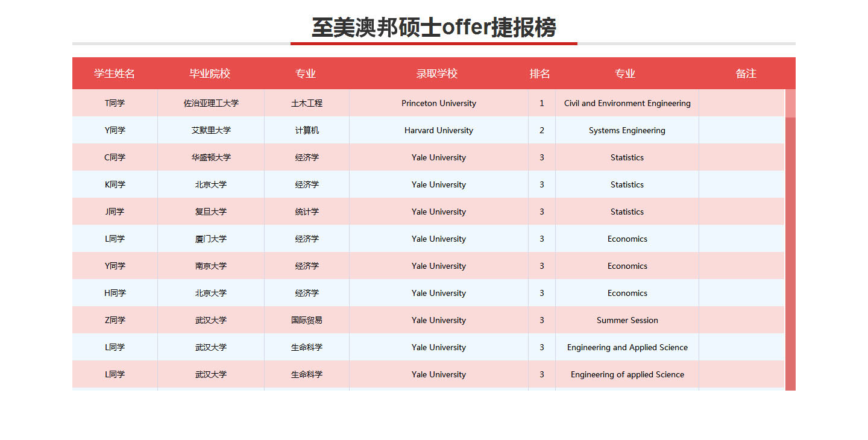Select the 土木工程 cell

(307, 103)
